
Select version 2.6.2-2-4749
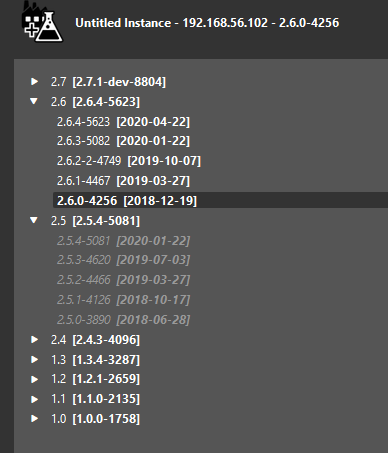pyautogui.click(x=129, y=161)
